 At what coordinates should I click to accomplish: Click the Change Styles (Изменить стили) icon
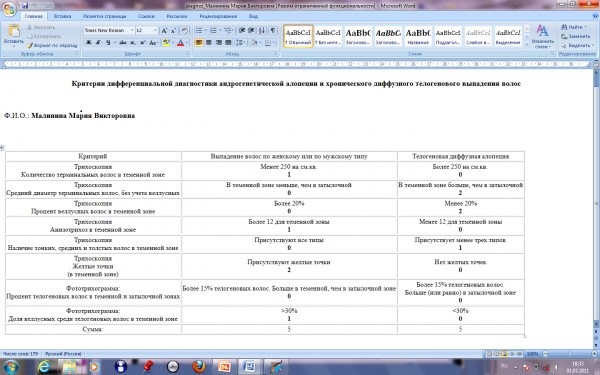[542, 37]
